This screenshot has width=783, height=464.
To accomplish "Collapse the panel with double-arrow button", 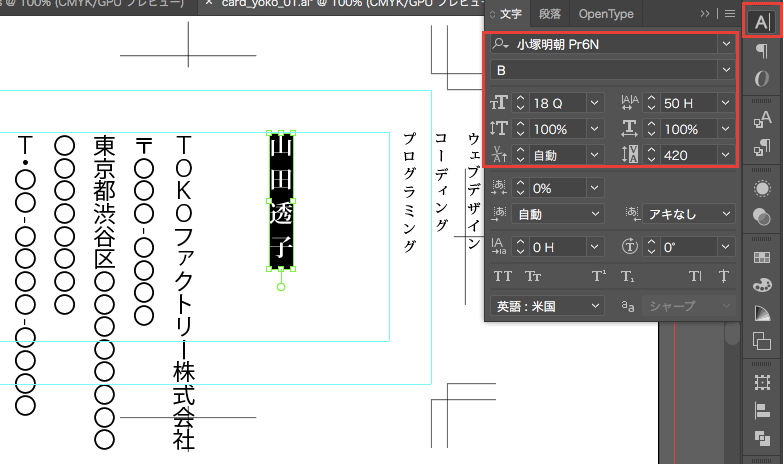I will click(x=705, y=14).
